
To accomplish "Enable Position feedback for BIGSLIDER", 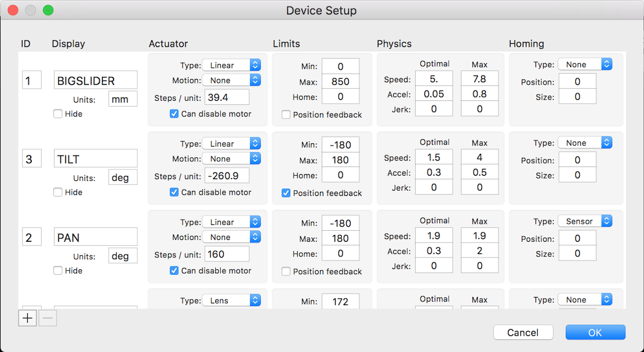I will coord(286,115).
